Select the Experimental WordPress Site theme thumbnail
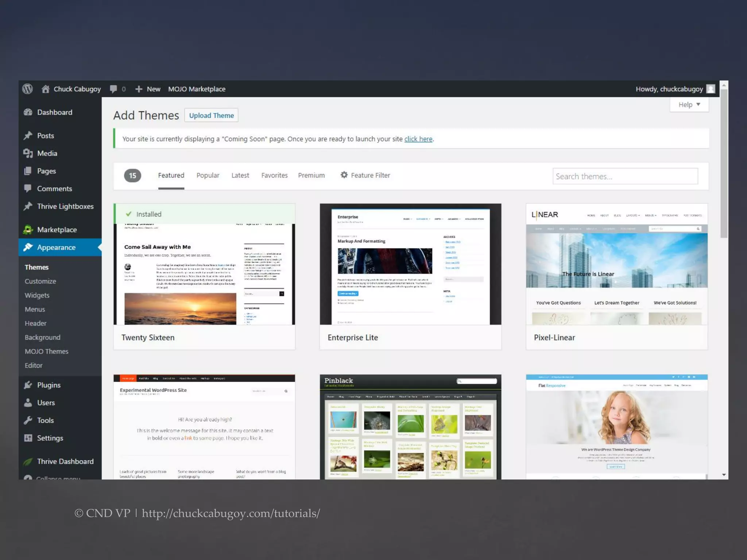Image resolution: width=747 pixels, height=560 pixels. (204, 427)
